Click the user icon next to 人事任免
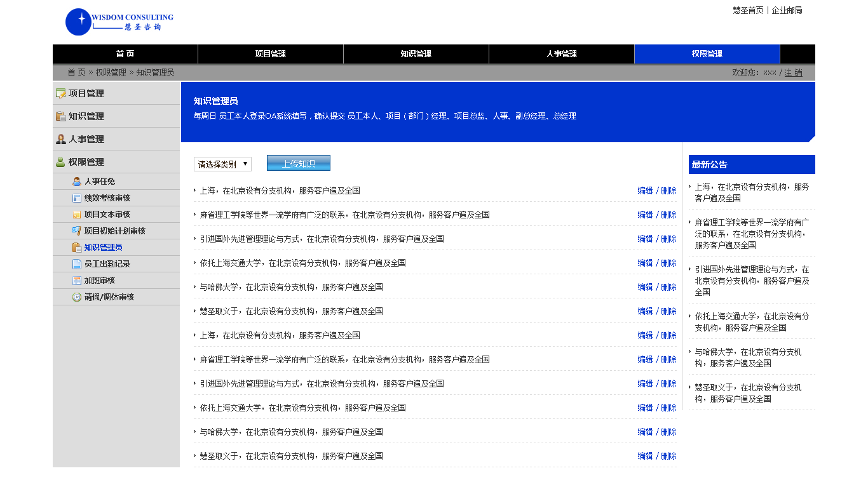Screen dimensions: 868x480 point(77,182)
